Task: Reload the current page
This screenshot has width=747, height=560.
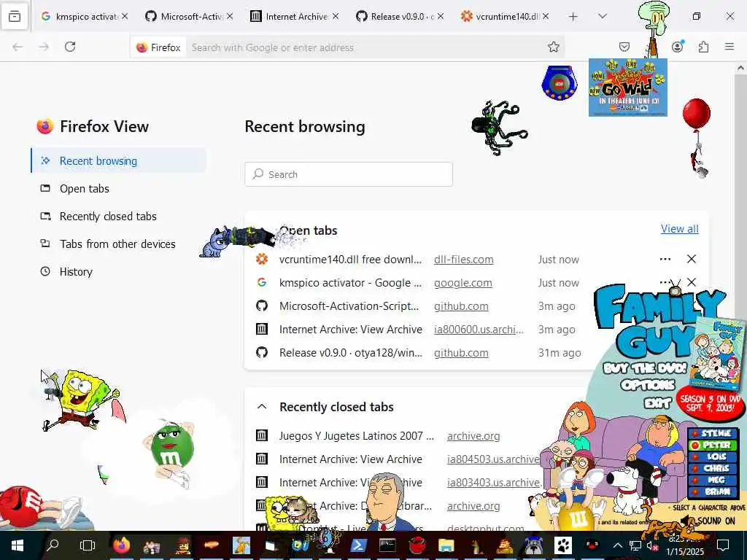Action: click(x=70, y=47)
